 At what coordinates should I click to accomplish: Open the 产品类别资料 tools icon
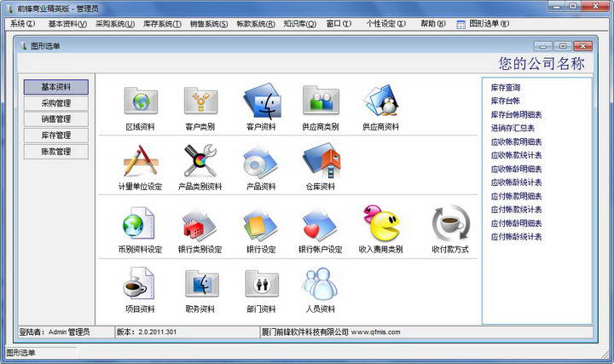point(200,161)
